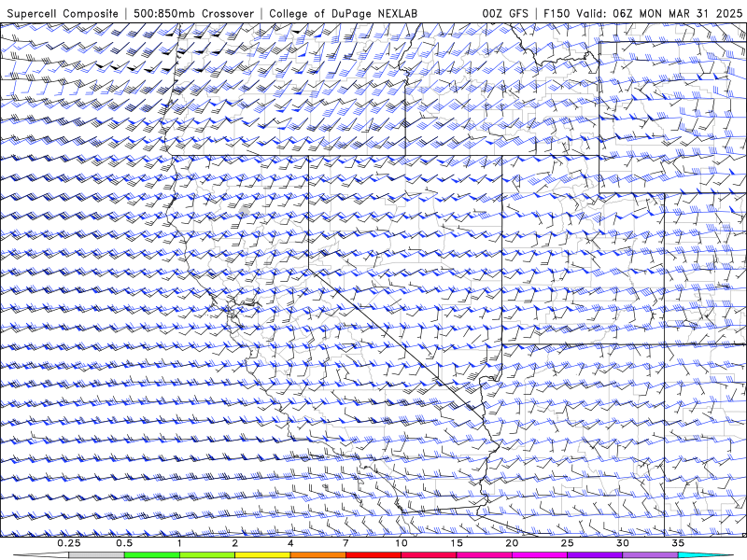Click the cyan arrow end of color bar
This screenshot has width=747, height=560.
click(705, 555)
